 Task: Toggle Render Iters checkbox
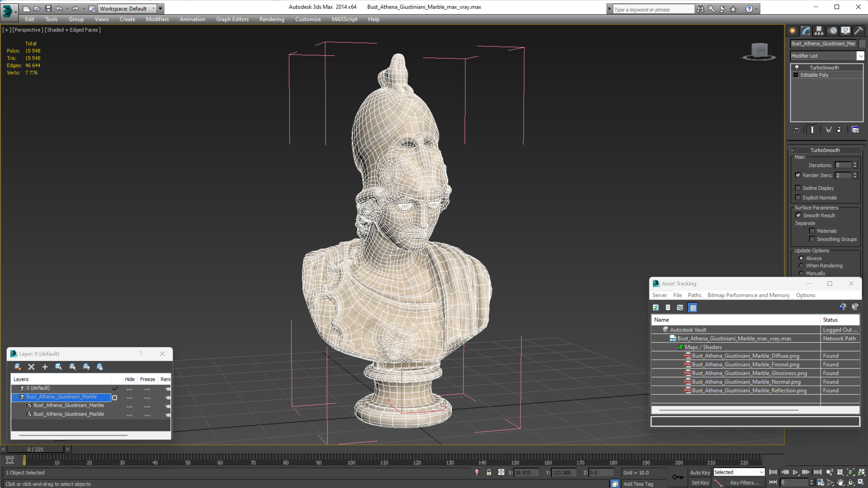pyautogui.click(x=798, y=175)
